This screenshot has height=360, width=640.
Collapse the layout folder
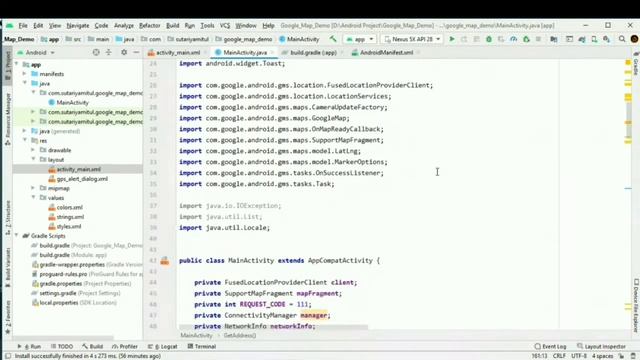(x=33, y=159)
